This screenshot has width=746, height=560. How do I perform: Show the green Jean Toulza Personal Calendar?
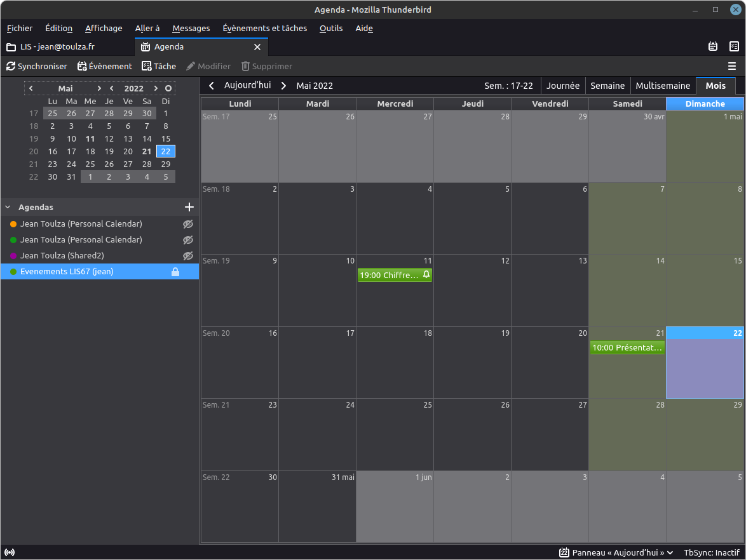[188, 240]
